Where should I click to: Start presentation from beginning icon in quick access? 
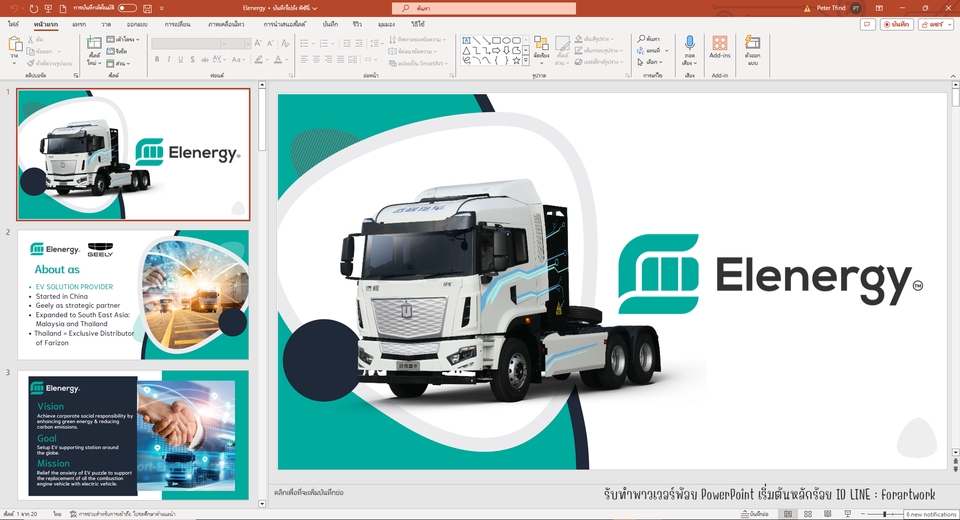[x=48, y=9]
